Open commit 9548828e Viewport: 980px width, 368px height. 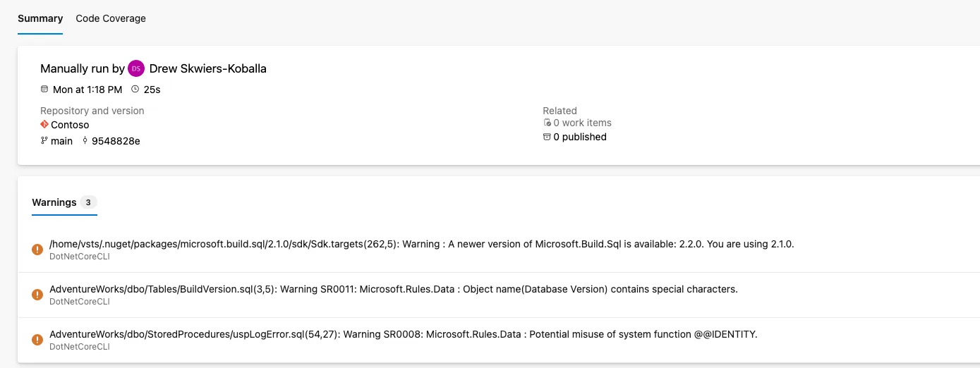tap(116, 141)
